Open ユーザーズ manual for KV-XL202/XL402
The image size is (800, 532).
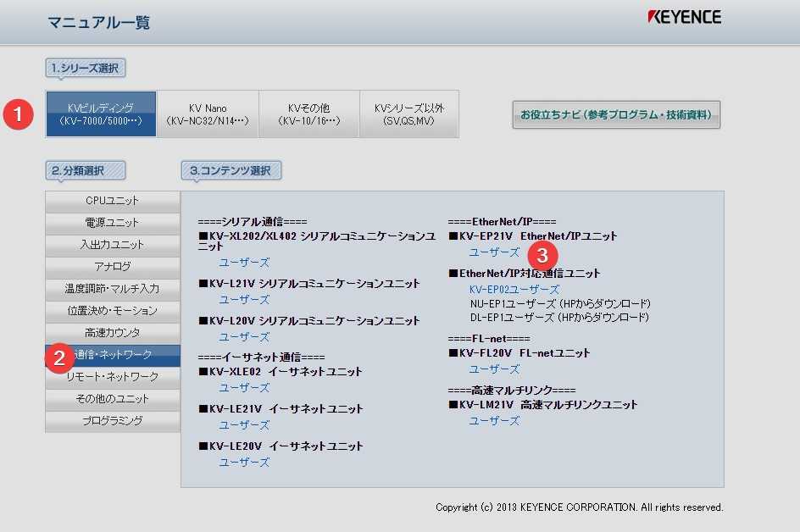[244, 263]
